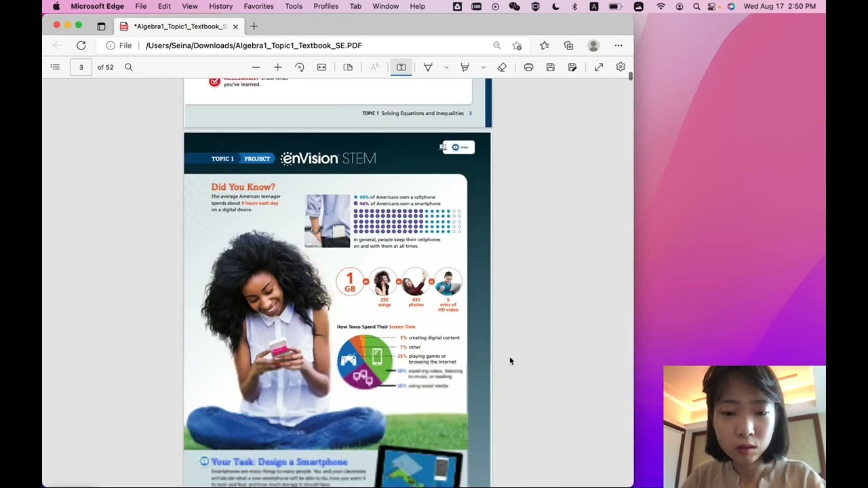Add this page to favorites

[x=517, y=45]
